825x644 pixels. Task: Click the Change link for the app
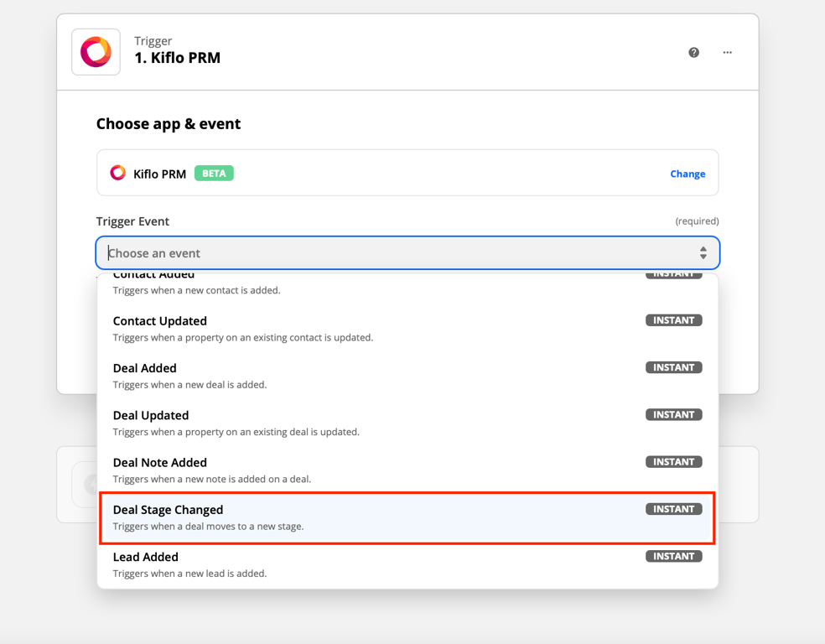(687, 174)
